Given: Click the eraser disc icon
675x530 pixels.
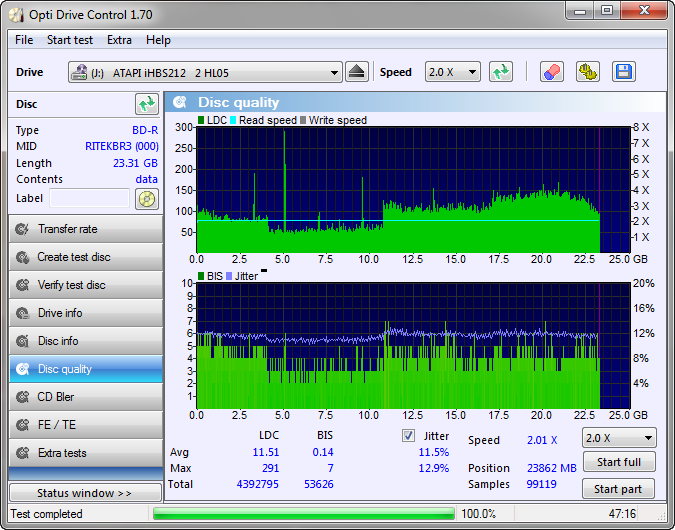Looking at the screenshot, I should pos(551,72).
